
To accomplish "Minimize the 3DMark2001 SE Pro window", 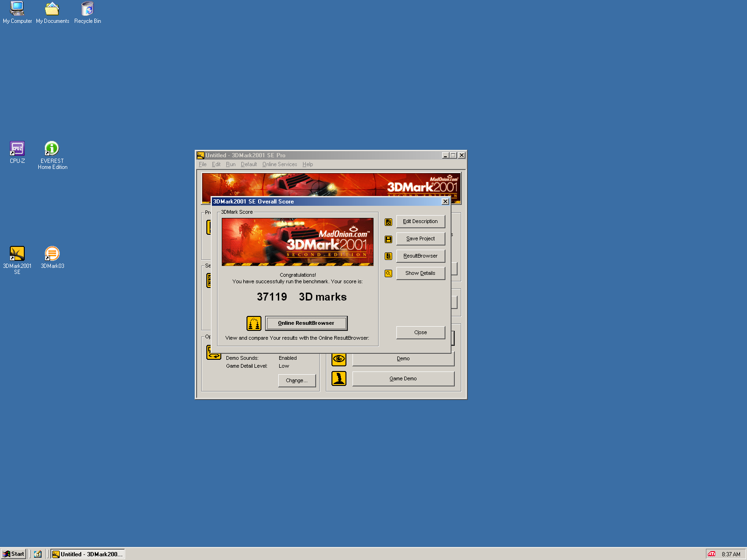I will point(445,155).
